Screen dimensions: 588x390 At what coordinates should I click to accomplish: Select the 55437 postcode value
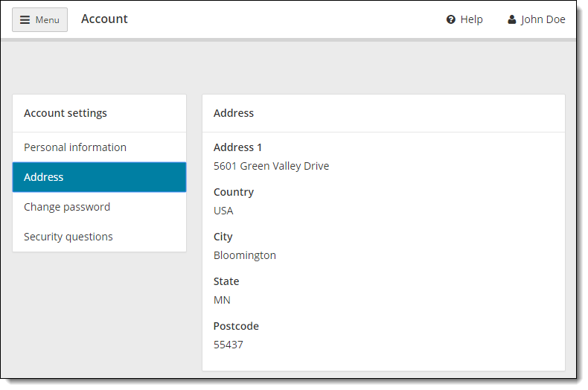229,345
